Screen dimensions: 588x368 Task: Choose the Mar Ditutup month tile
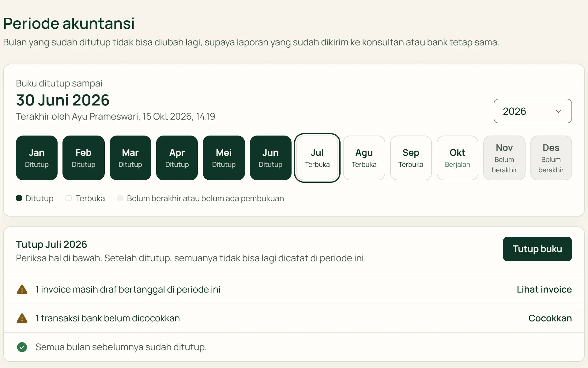130,158
